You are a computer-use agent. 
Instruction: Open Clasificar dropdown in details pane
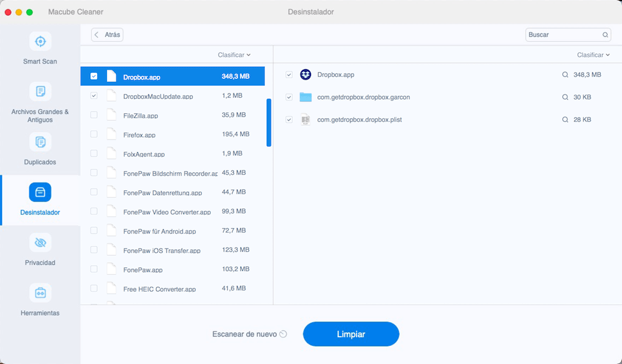coord(593,55)
